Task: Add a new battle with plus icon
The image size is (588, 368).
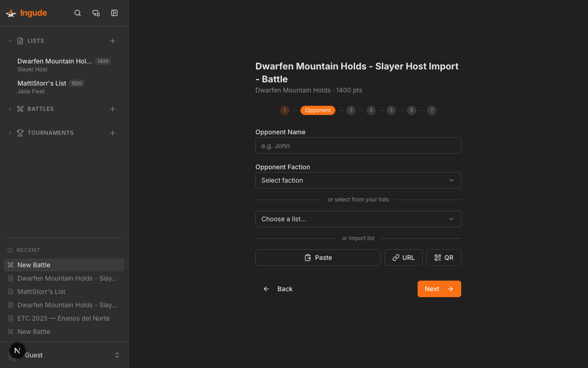Action: click(x=113, y=109)
